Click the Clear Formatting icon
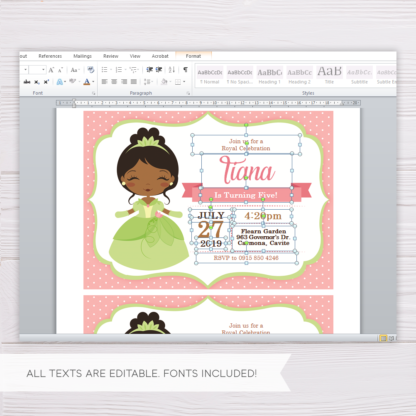 91,70
